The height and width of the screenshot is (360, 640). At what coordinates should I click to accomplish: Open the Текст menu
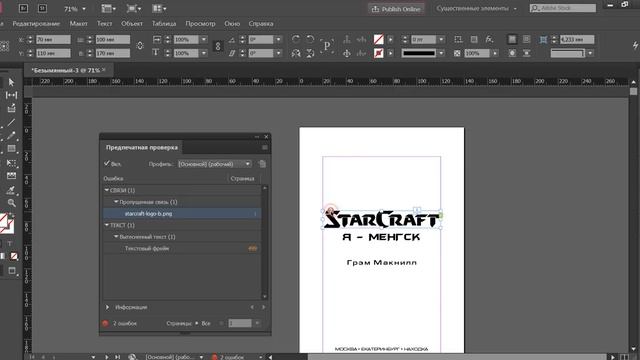pos(104,24)
